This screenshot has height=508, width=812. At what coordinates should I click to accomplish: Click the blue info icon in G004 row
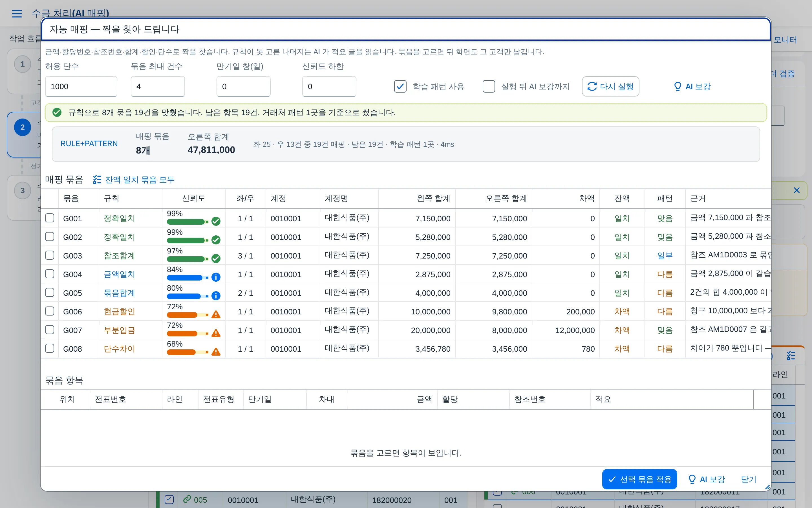click(x=216, y=277)
